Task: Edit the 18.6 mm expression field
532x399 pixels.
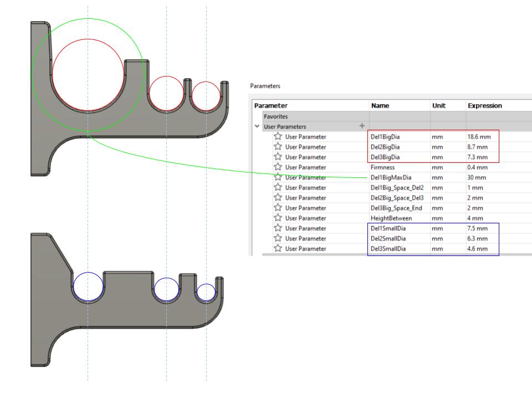Action: coord(478,137)
